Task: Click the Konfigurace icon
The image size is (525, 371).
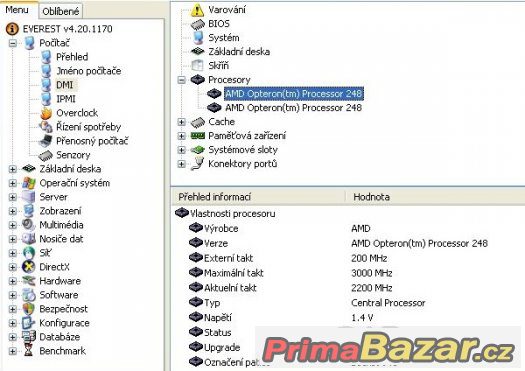Action: click(x=29, y=323)
